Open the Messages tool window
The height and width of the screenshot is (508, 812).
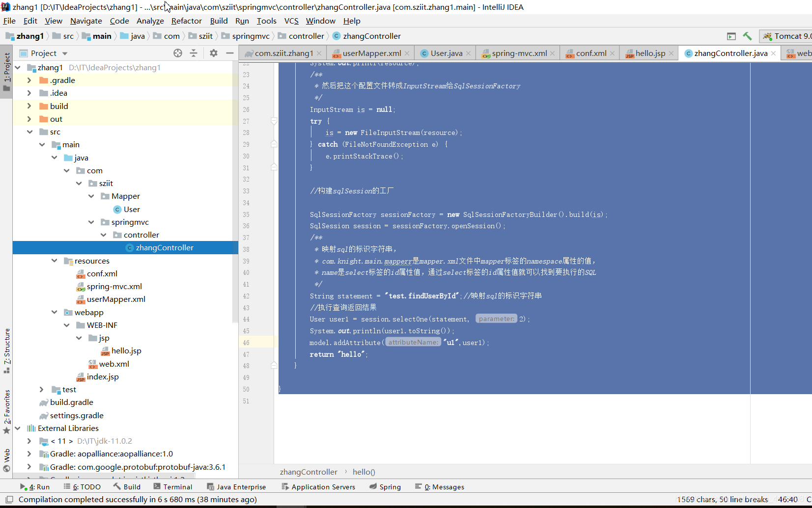tap(440, 486)
